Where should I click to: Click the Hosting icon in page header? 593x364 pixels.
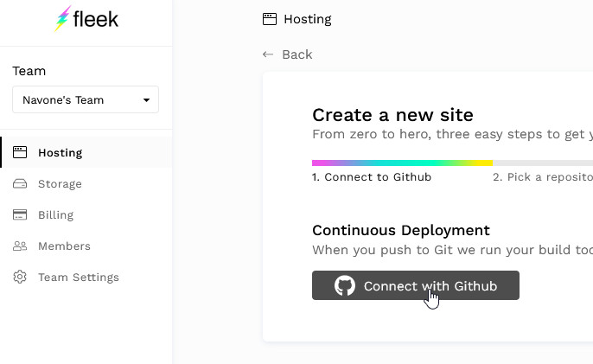[270, 19]
